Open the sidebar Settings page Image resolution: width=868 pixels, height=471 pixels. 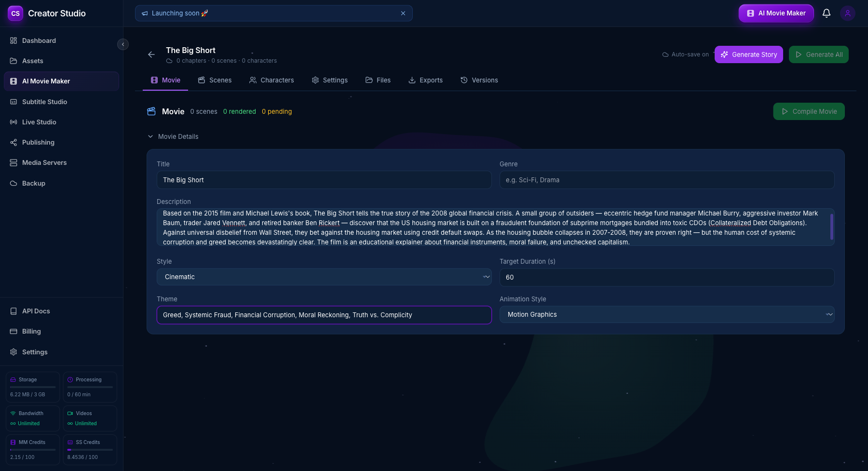tap(61, 352)
